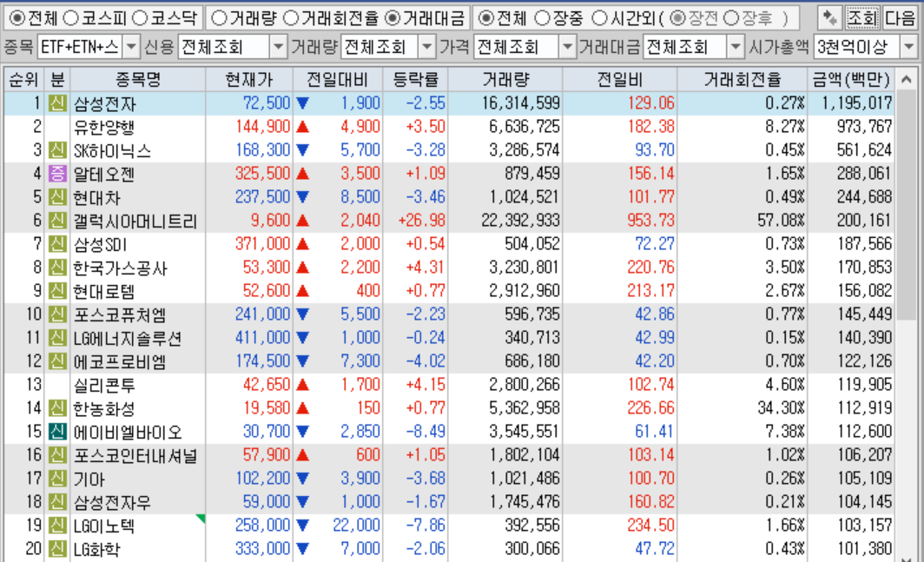This screenshot has width=924, height=562.
Task: Click the purple 증 badge for 알테오젠
Action: (x=57, y=174)
